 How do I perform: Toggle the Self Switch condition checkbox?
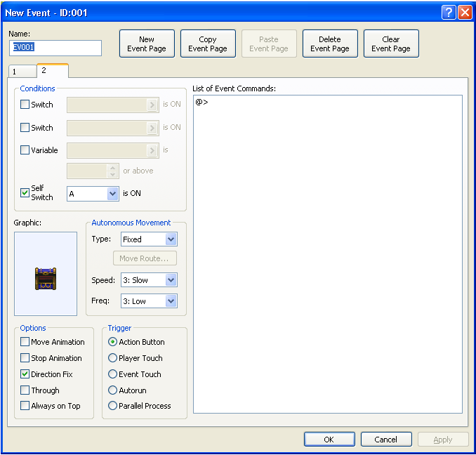(25, 193)
